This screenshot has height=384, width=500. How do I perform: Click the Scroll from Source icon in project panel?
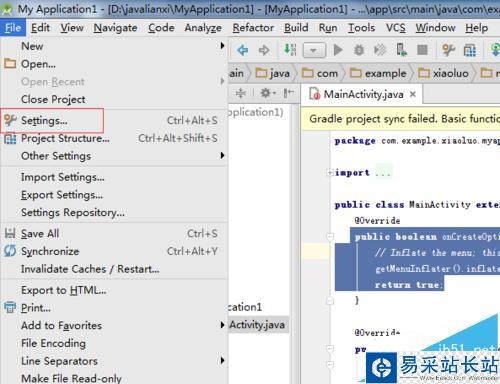(241, 93)
